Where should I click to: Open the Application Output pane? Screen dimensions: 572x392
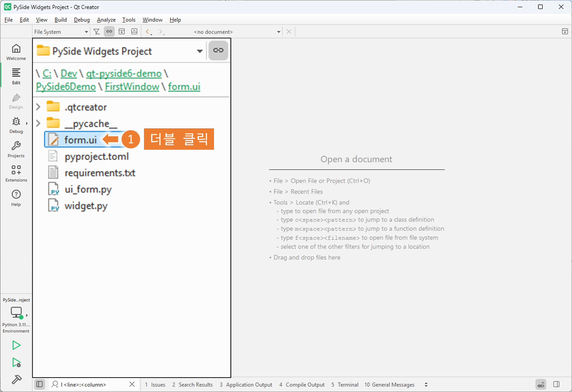click(x=246, y=385)
